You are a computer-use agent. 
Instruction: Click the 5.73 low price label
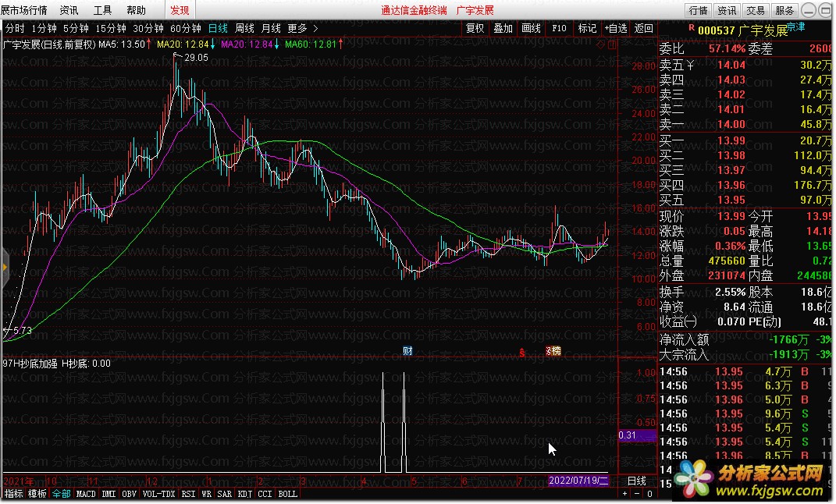[x=22, y=330]
